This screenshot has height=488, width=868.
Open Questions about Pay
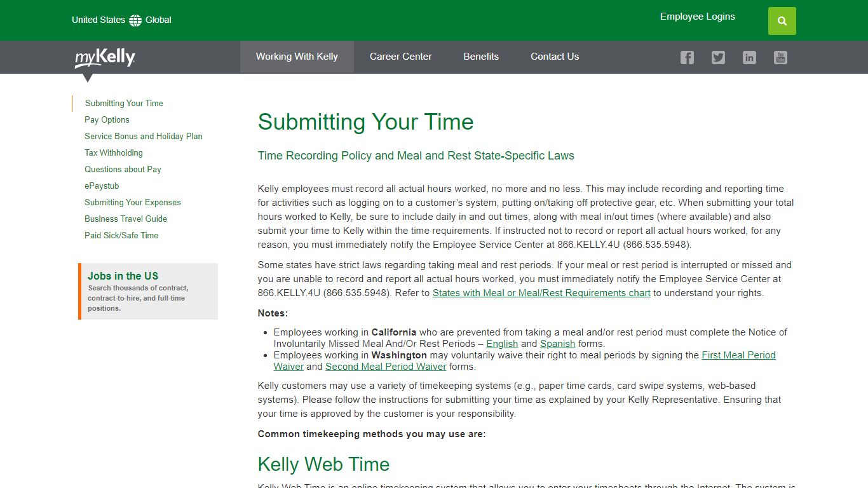pos(123,169)
